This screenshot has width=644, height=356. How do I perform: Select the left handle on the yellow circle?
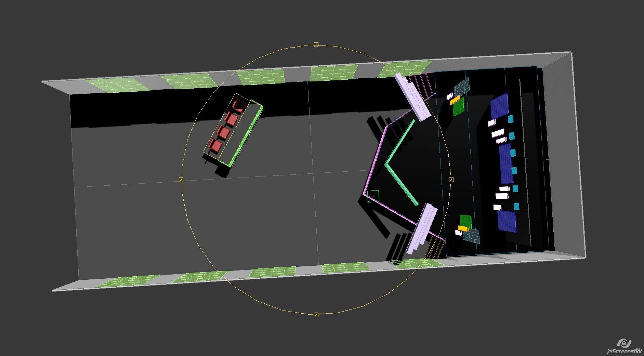181,180
